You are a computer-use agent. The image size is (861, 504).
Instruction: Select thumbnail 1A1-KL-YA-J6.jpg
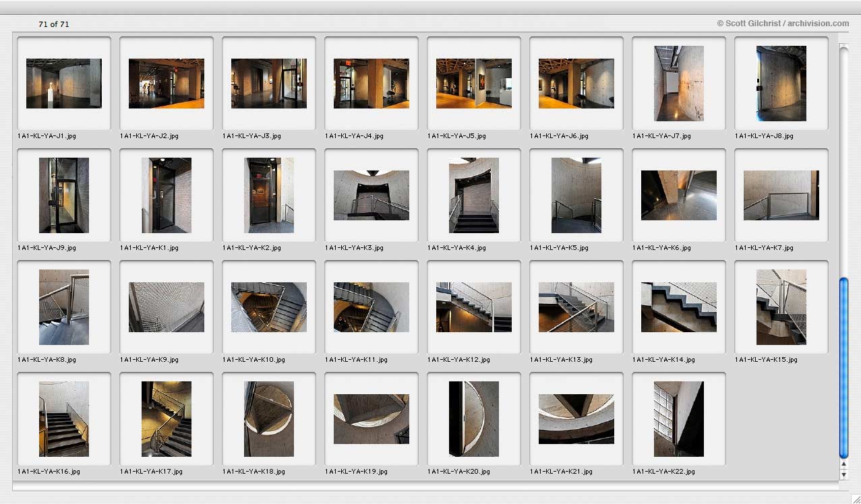coord(576,84)
